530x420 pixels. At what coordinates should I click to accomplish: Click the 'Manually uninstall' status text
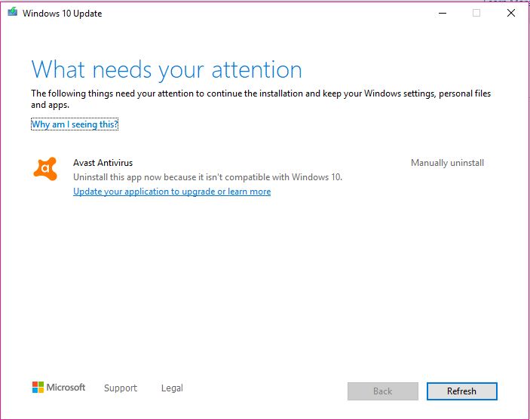coord(447,163)
